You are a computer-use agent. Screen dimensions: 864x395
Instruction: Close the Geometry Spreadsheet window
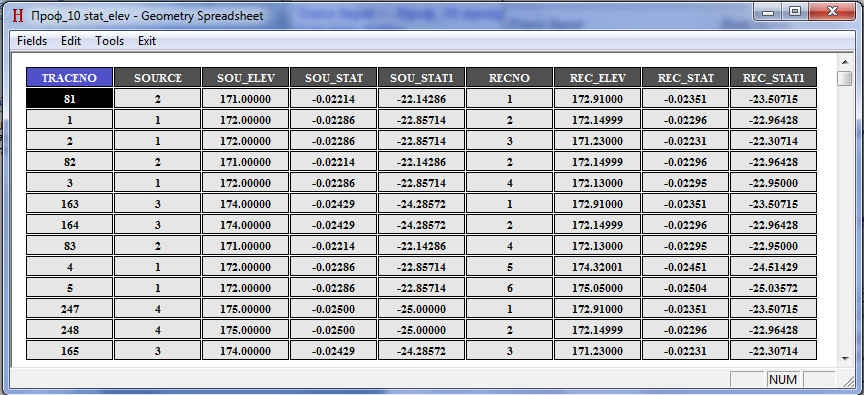click(x=833, y=11)
